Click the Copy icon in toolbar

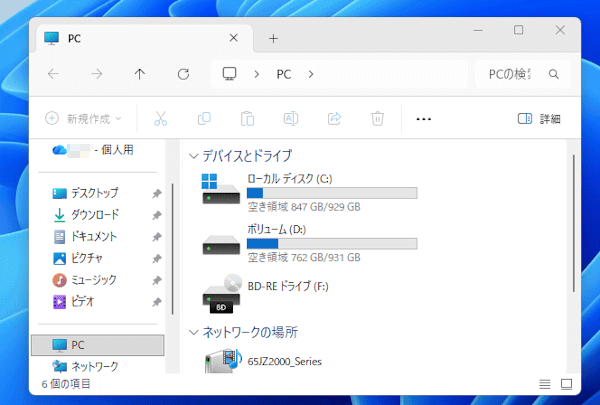204,119
